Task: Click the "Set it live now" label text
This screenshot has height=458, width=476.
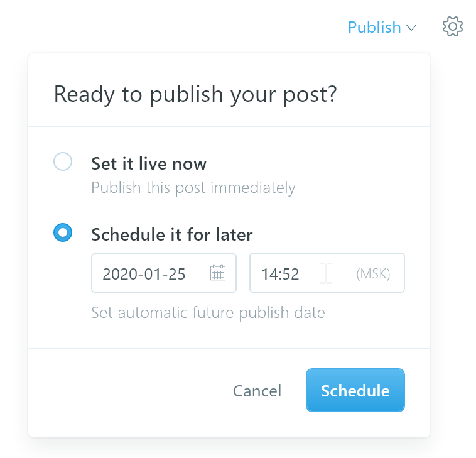Action: pos(149,164)
